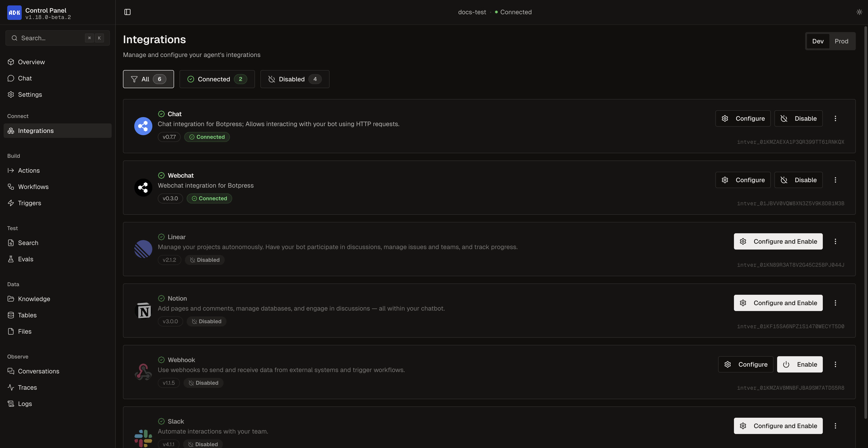Click the Chat integration share icon

(x=143, y=126)
